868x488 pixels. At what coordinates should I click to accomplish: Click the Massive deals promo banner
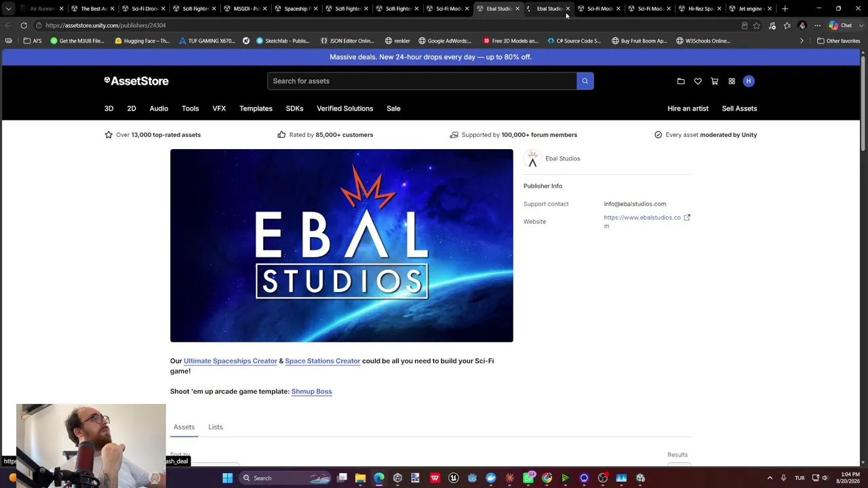pos(431,57)
